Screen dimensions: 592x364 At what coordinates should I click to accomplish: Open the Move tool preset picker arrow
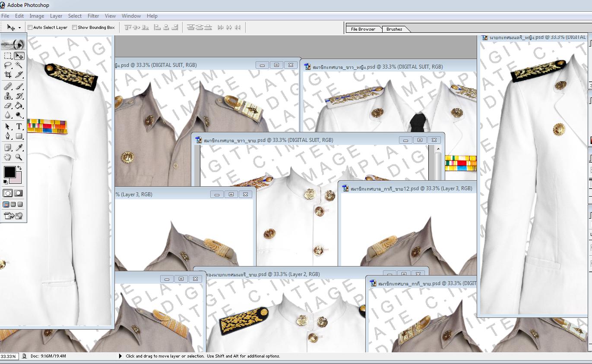click(x=19, y=28)
